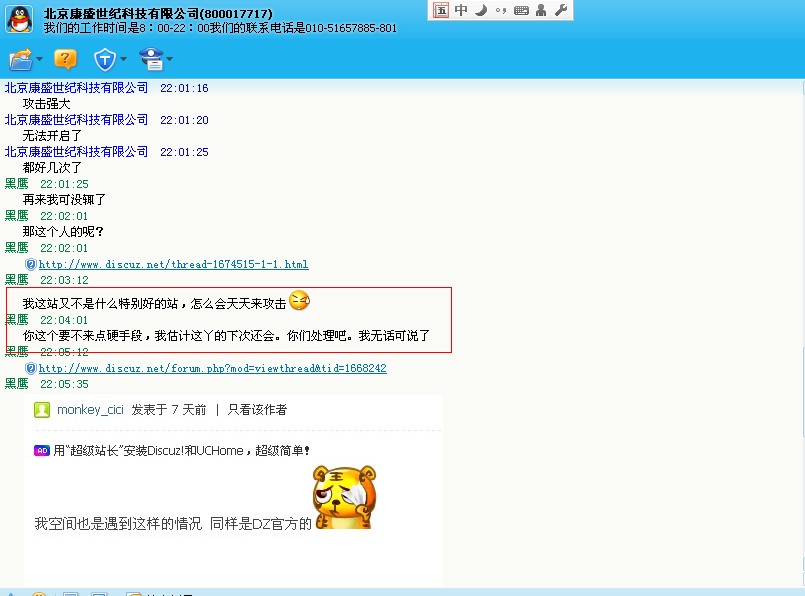This screenshot has height=596, width=805.
Task: Select the message 再来我可没辙了
Action: tap(64, 200)
